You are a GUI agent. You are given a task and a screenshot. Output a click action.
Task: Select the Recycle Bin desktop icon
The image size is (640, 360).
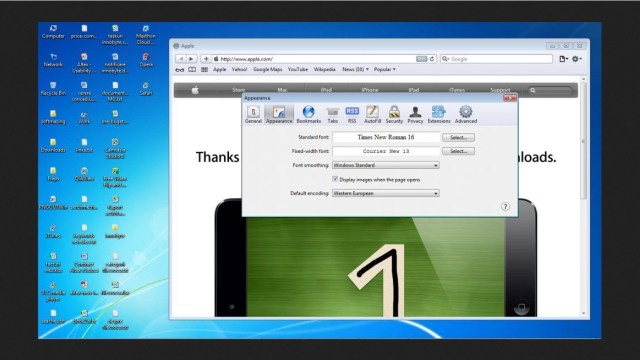(x=53, y=89)
